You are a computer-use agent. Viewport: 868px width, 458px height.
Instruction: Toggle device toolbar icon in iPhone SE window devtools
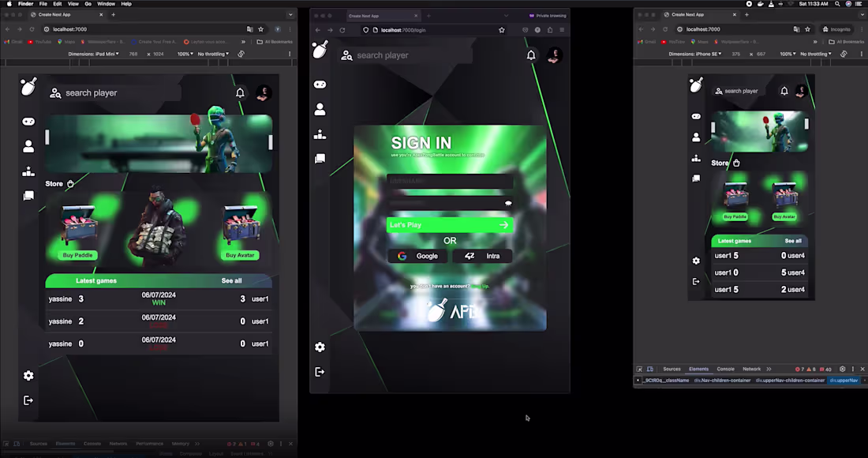point(650,369)
